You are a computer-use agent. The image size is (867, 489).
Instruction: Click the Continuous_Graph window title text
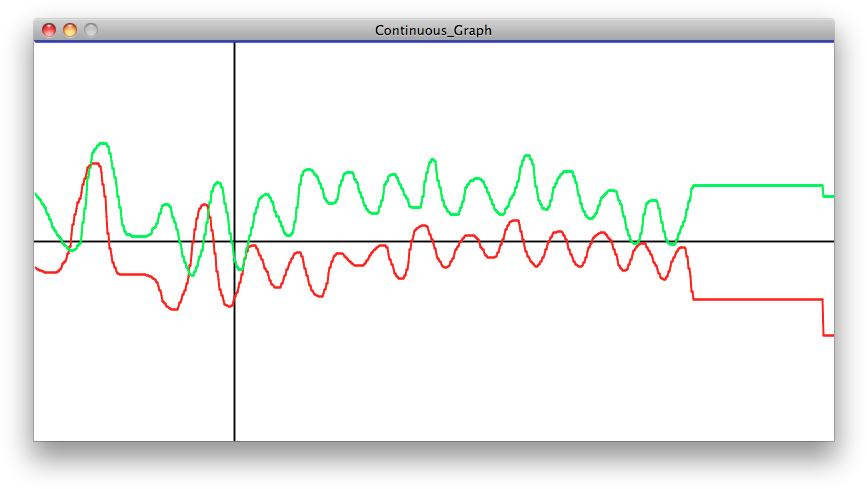(x=433, y=30)
